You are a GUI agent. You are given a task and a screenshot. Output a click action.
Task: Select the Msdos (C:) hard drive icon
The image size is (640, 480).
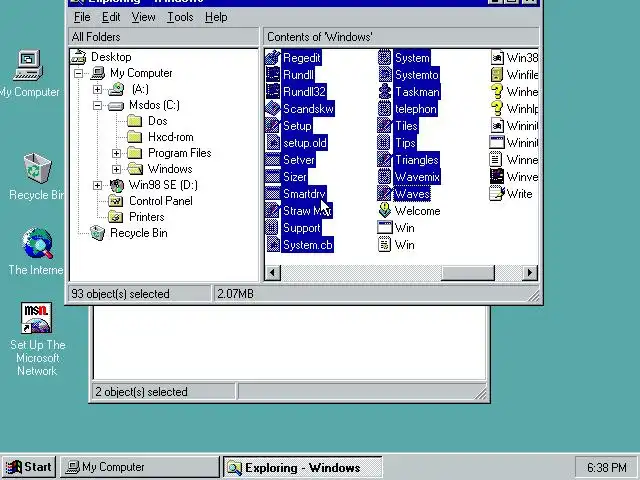(x=116, y=106)
